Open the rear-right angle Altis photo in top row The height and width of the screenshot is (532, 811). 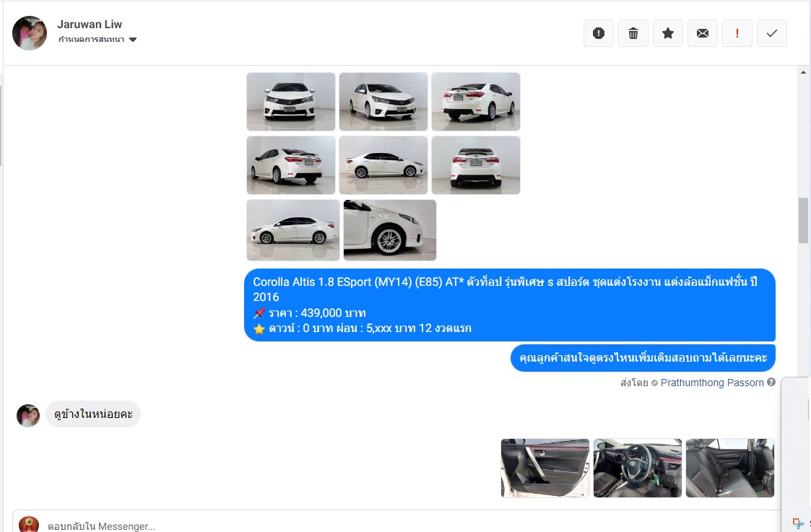pos(476,101)
